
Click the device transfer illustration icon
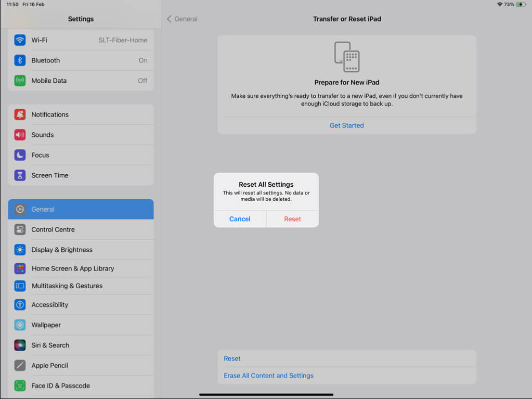(x=347, y=57)
